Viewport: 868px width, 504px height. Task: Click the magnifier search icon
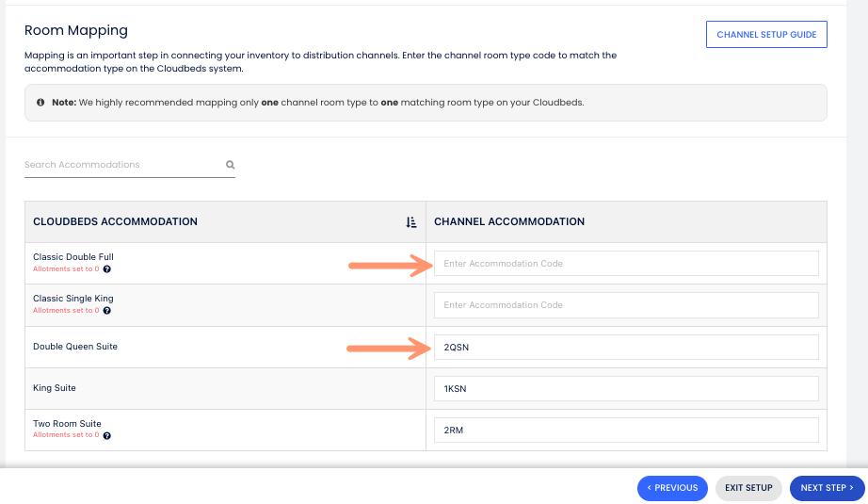(x=230, y=165)
